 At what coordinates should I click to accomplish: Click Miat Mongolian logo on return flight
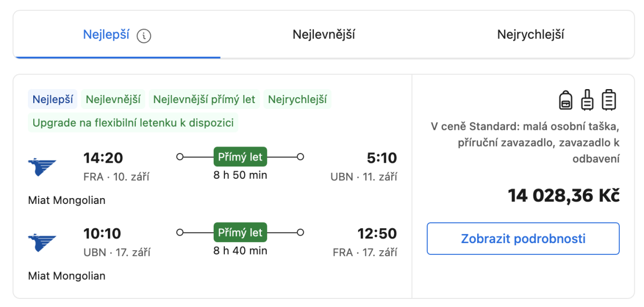click(42, 242)
